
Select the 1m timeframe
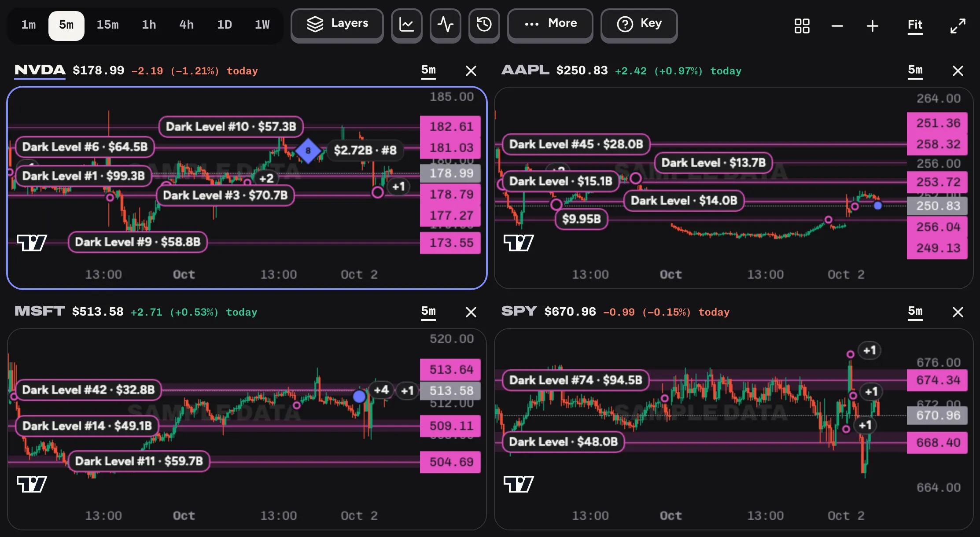point(29,25)
